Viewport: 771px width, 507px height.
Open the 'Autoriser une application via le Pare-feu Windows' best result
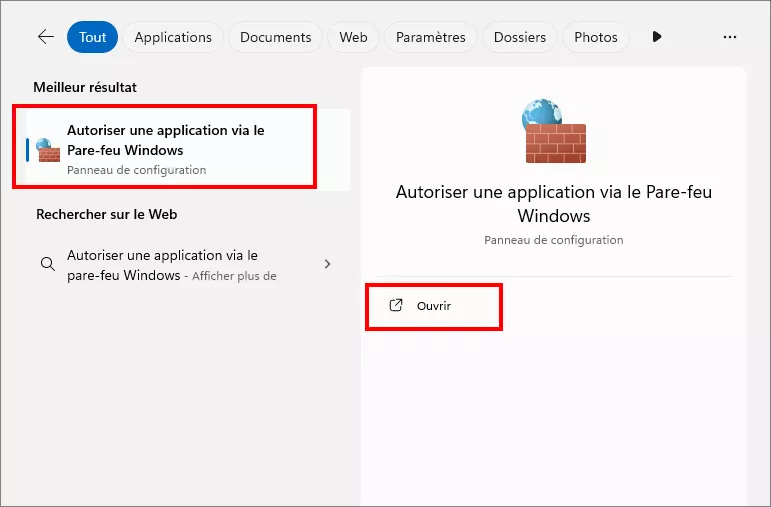188,149
